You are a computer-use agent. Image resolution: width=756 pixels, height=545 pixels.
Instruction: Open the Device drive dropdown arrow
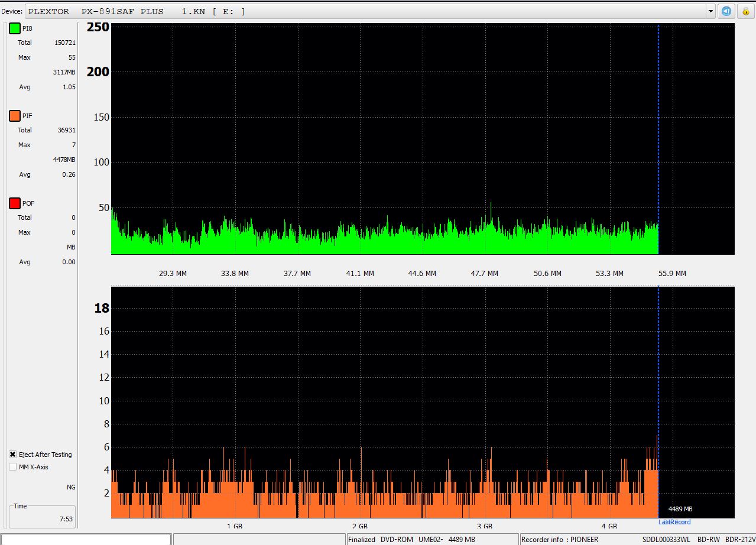click(x=710, y=11)
